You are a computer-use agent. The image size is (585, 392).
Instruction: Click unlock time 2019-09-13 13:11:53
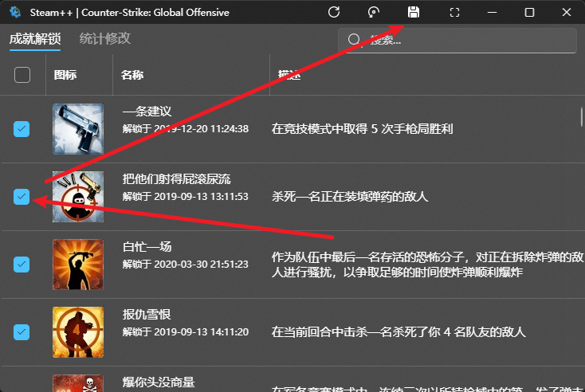[202, 197]
